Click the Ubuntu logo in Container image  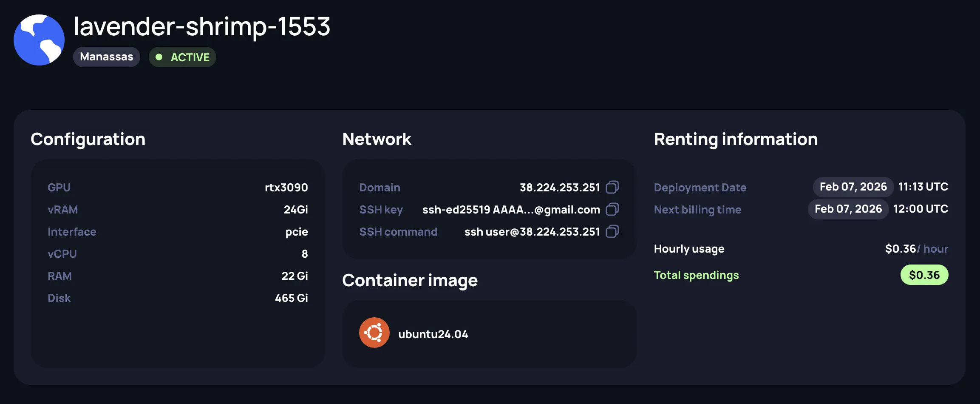(x=374, y=332)
